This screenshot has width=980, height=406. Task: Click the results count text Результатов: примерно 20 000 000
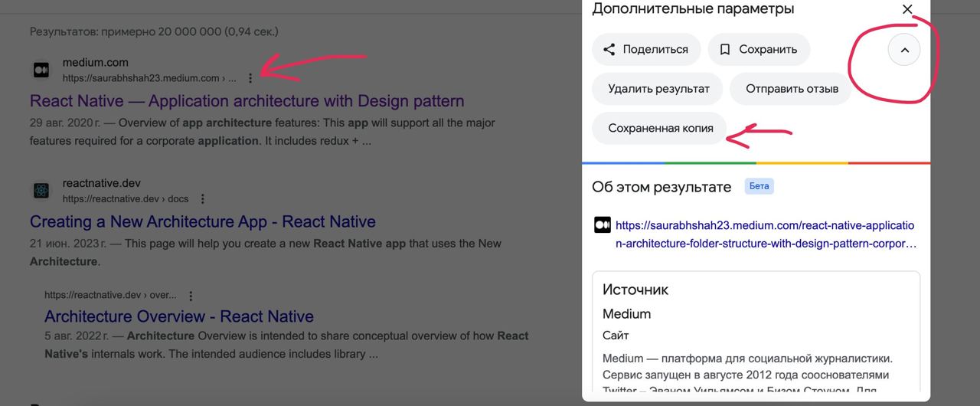pos(154,31)
